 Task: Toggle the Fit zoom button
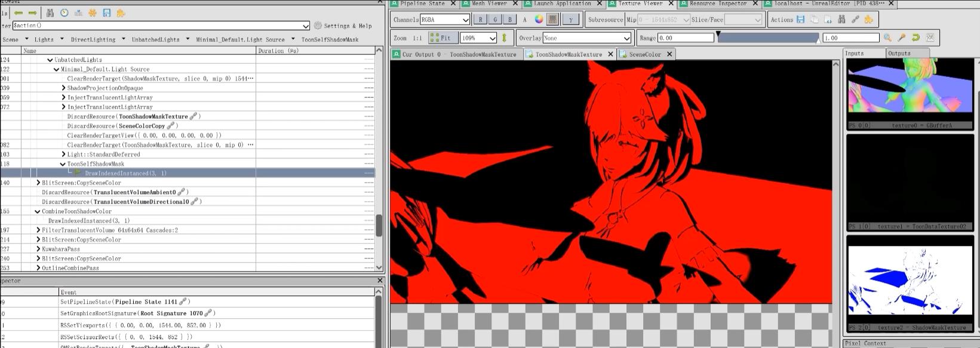pos(443,38)
